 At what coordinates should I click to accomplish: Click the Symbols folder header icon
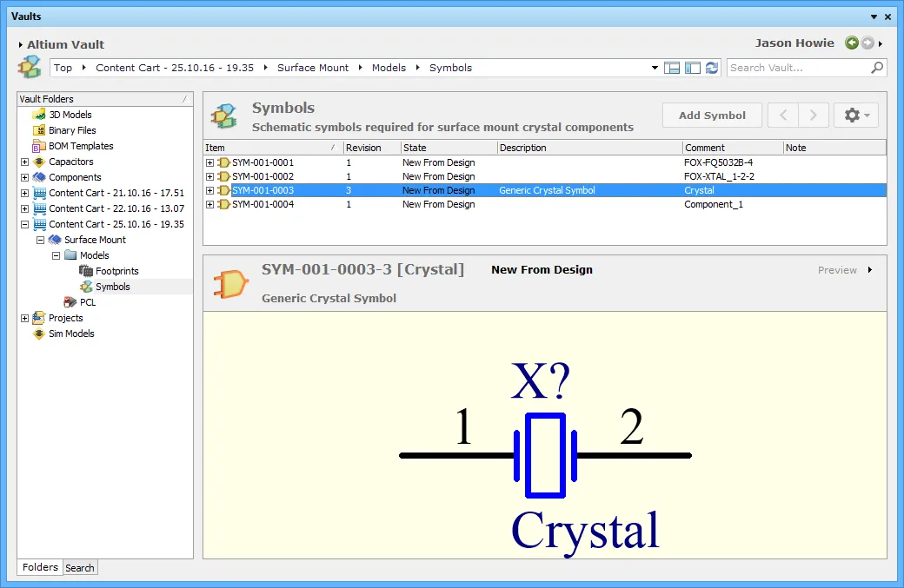coord(223,116)
